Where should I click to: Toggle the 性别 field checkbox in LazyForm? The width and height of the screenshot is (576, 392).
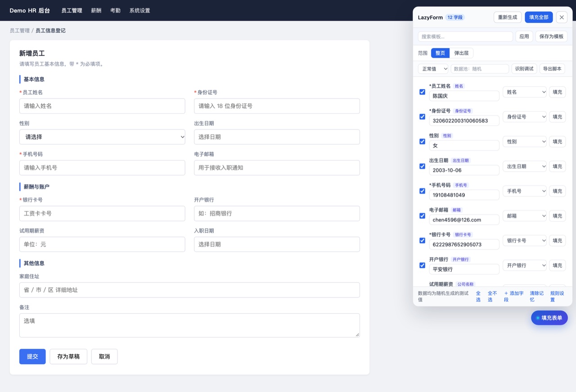422,141
